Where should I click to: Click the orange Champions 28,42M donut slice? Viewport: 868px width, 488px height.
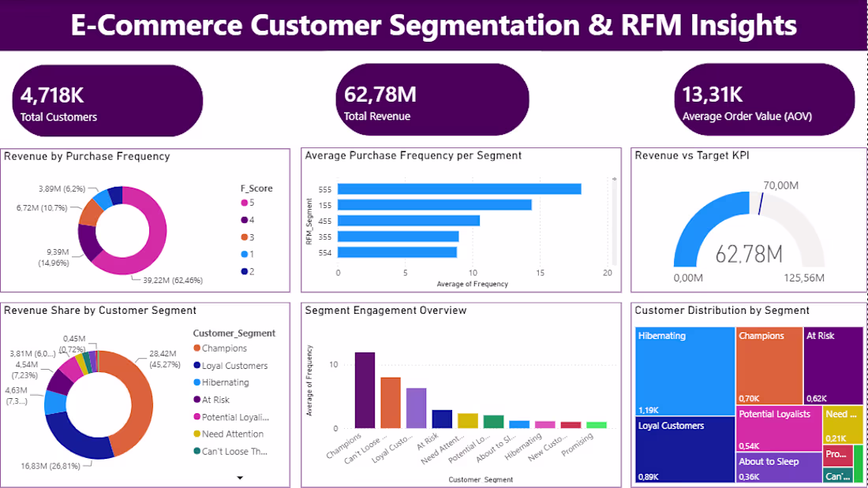(142, 404)
